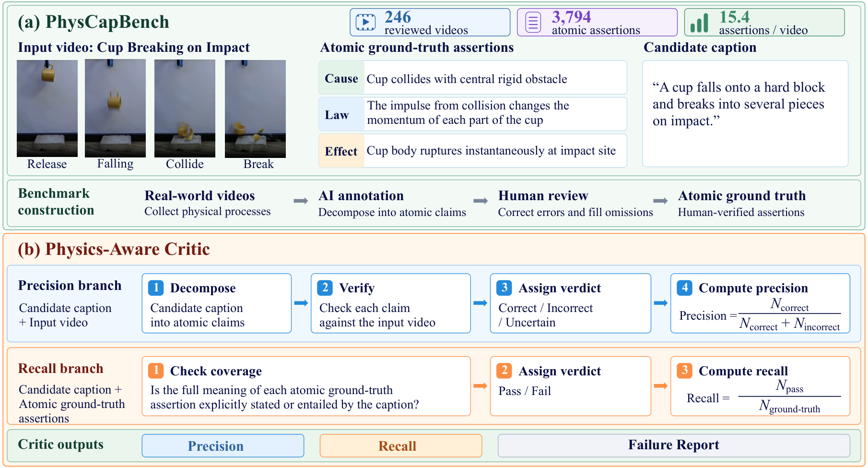This screenshot has width=868, height=468.
Task: Click the video icon beside 246 reviewed videos
Action: pyautogui.click(x=365, y=22)
